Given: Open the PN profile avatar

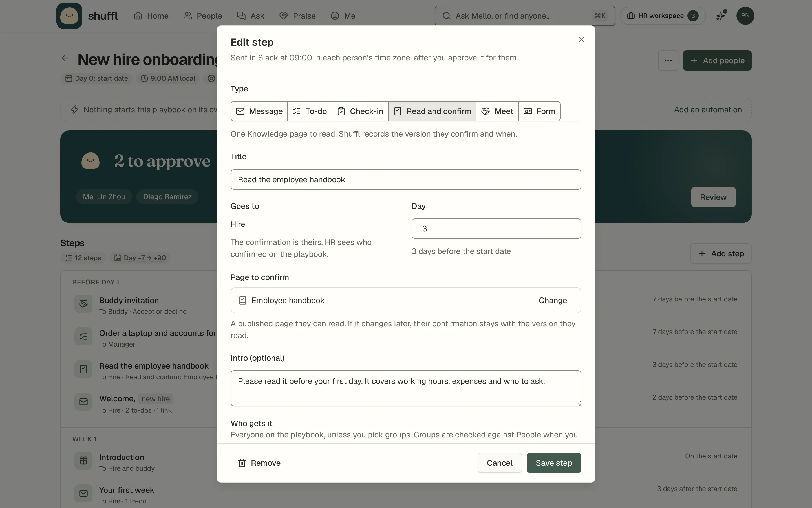Looking at the screenshot, I should pos(745,16).
